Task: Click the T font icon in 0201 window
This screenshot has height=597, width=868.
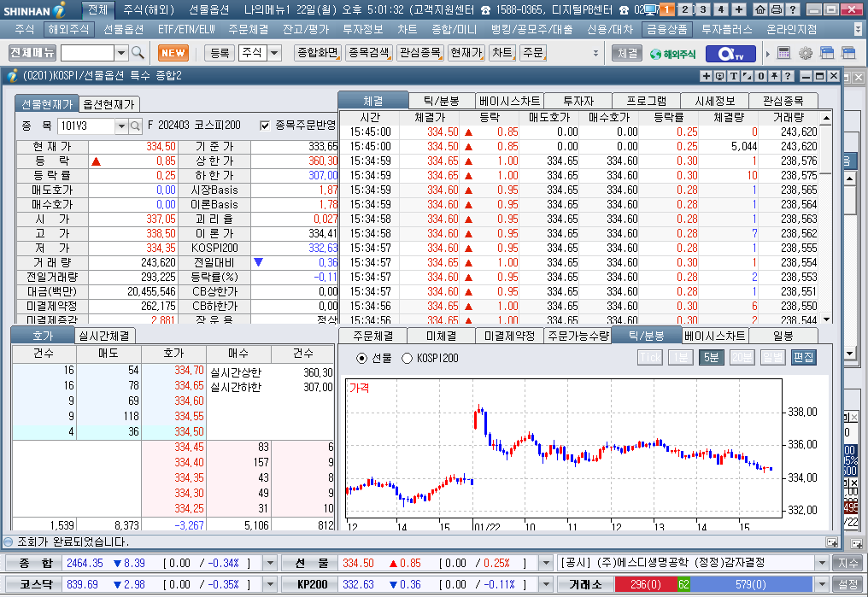Action: [x=734, y=76]
